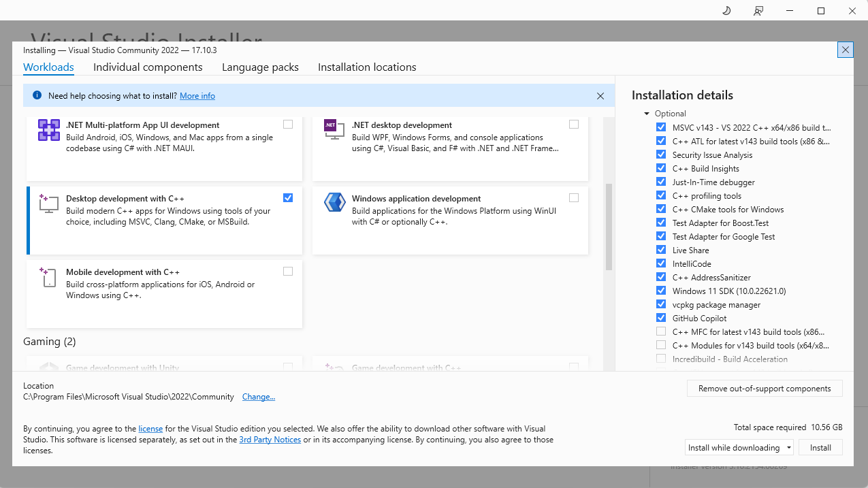Collapse the Optional section in Installation details
Viewport: 868px width, 488px height.
(x=647, y=114)
